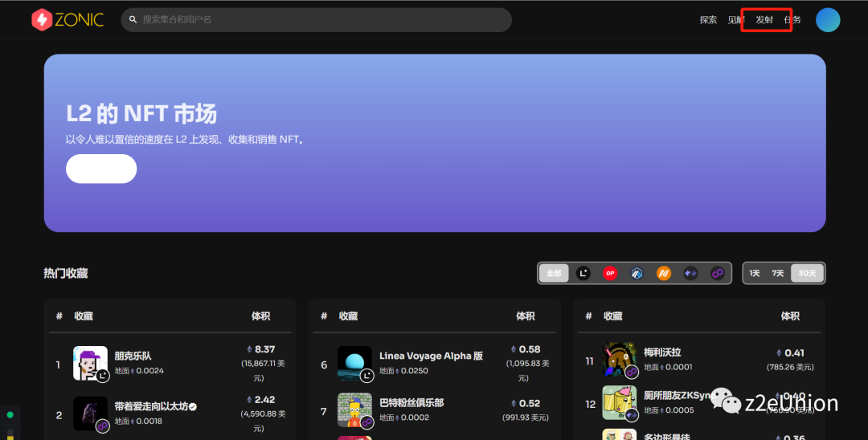Open the rank 12 collection thumbnail

[x=620, y=403]
